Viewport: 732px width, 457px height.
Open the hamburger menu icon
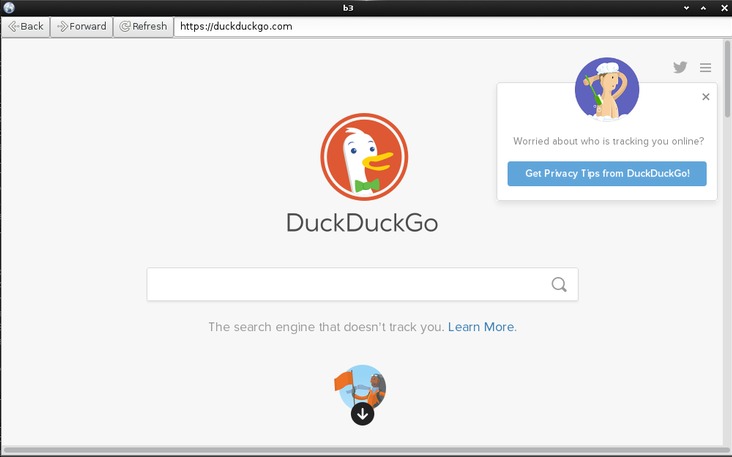pyautogui.click(x=705, y=68)
